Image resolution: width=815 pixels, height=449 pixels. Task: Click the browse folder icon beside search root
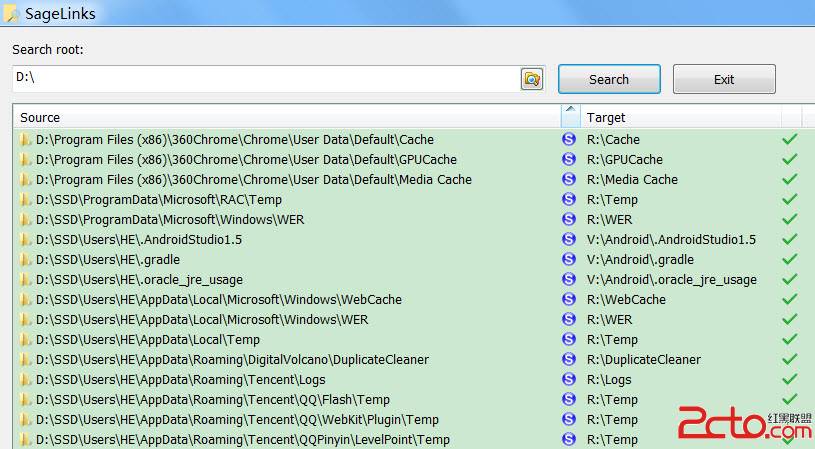[x=532, y=79]
